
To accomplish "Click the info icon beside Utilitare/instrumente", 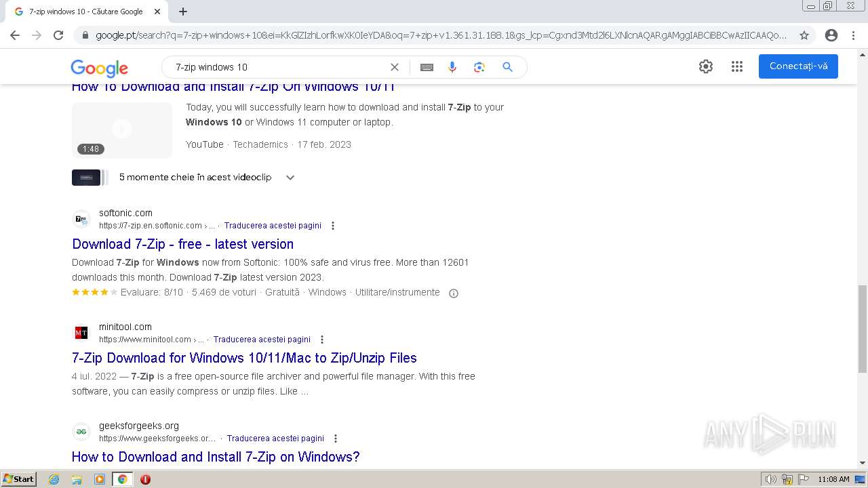I will click(x=454, y=293).
